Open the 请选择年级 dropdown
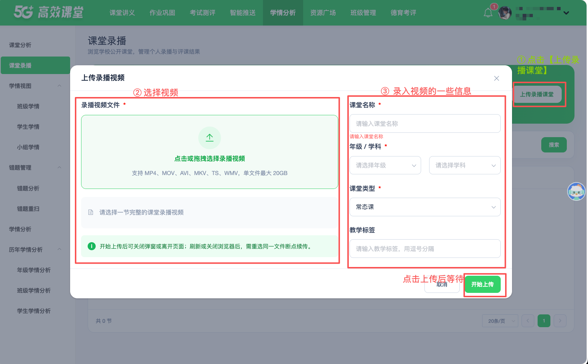 pos(385,165)
